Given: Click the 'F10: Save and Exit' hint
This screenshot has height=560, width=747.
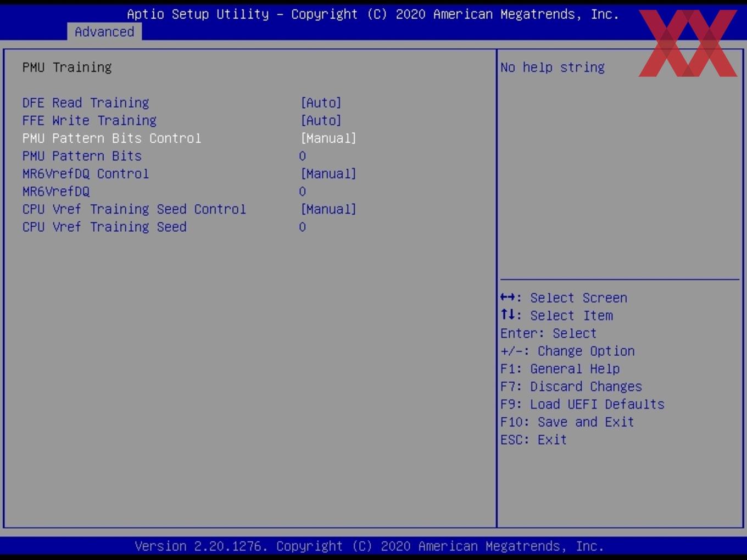Looking at the screenshot, I should [x=567, y=422].
